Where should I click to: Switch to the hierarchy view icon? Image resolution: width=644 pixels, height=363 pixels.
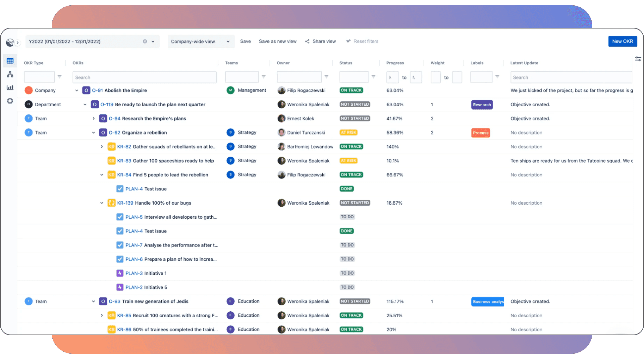click(10, 74)
